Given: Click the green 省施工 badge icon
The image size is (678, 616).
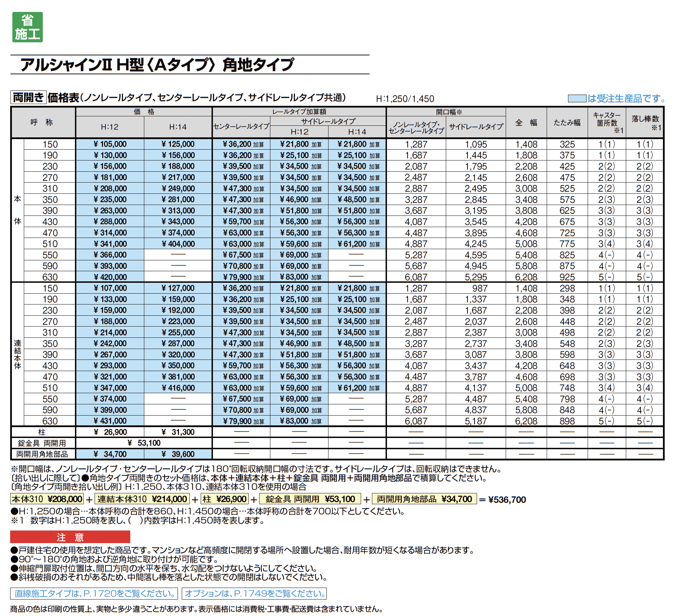Looking at the screenshot, I should (x=27, y=27).
